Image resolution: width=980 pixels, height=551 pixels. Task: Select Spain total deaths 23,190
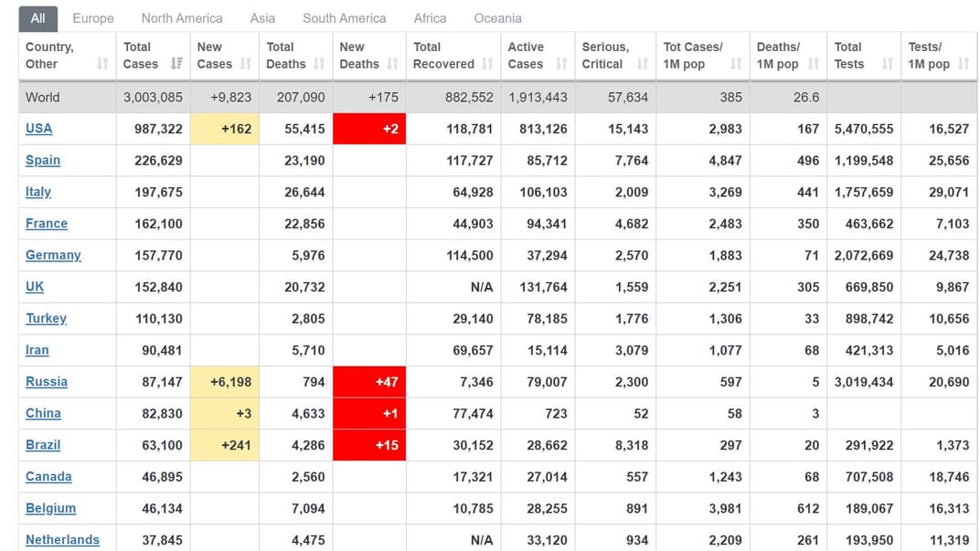305,161
